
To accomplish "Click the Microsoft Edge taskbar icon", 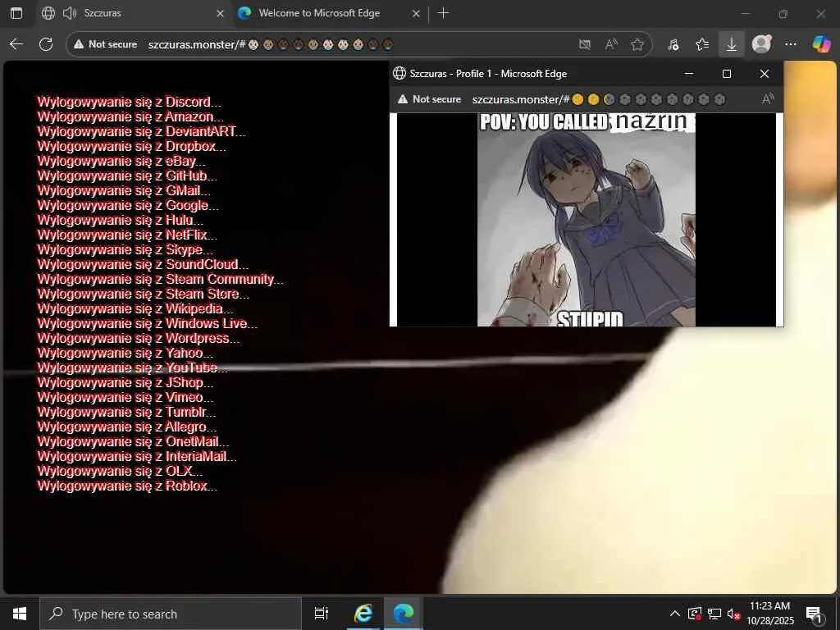I will (x=404, y=614).
